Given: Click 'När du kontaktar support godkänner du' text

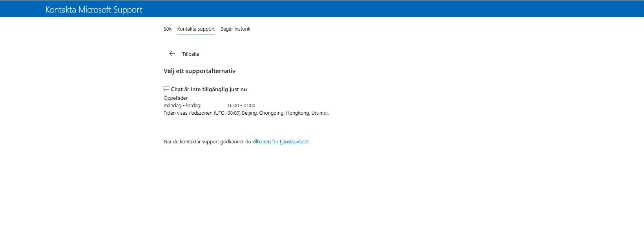Looking at the screenshot, I should pyautogui.click(x=207, y=142).
